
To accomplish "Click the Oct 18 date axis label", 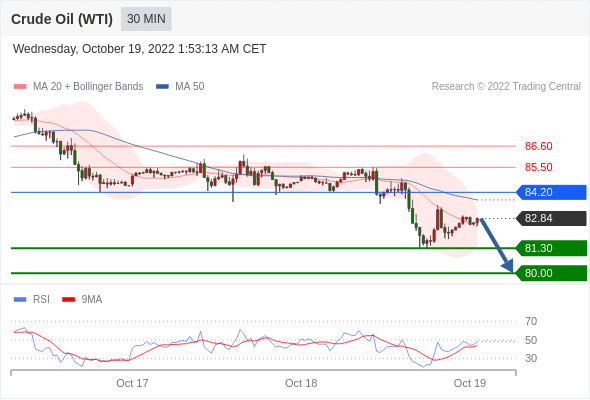I will tap(301, 383).
